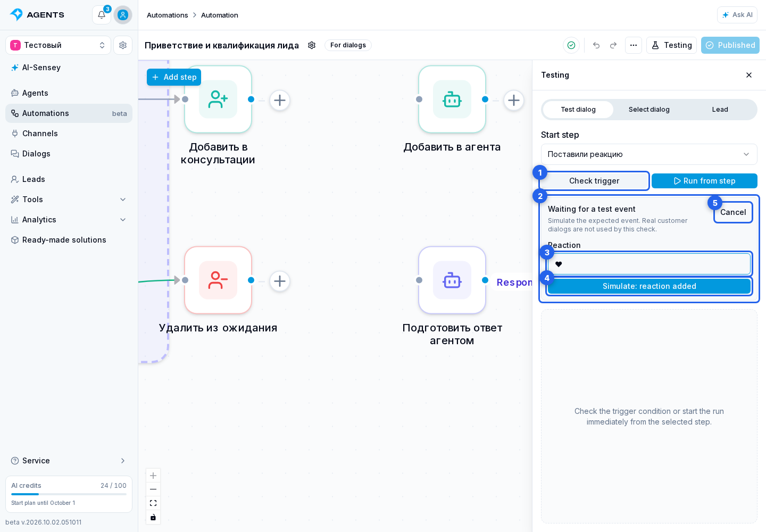Click the Check trigger button
The image size is (766, 532).
[594, 181]
